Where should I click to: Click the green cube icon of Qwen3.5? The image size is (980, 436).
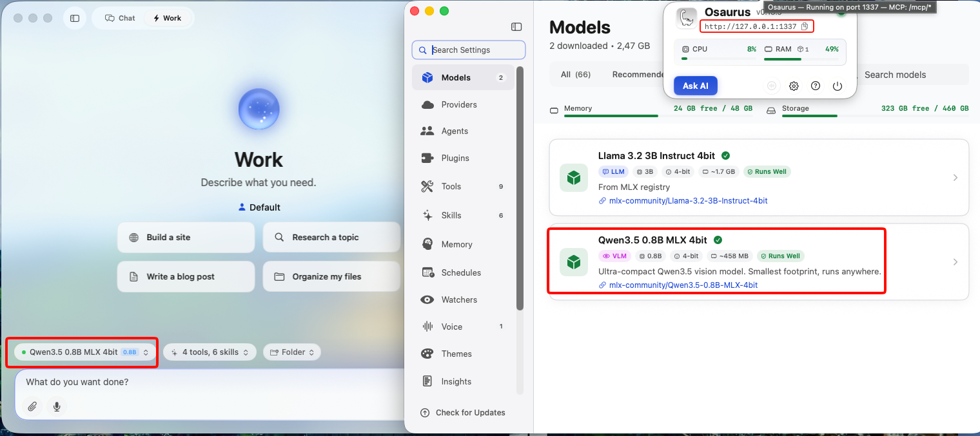coord(574,262)
